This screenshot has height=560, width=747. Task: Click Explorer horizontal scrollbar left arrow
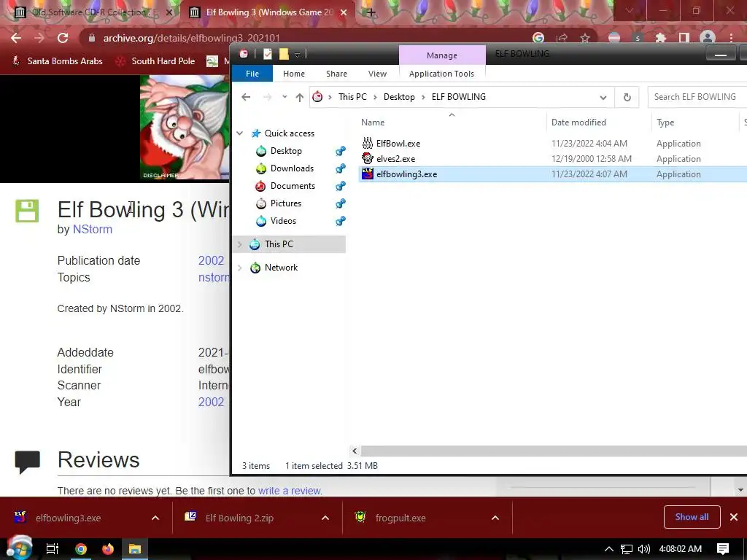(x=355, y=451)
